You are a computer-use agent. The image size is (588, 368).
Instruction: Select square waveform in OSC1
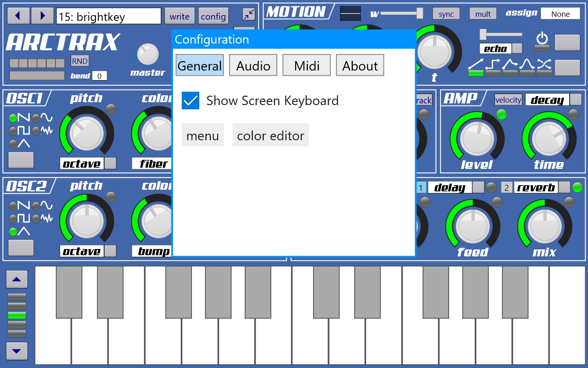[20, 130]
